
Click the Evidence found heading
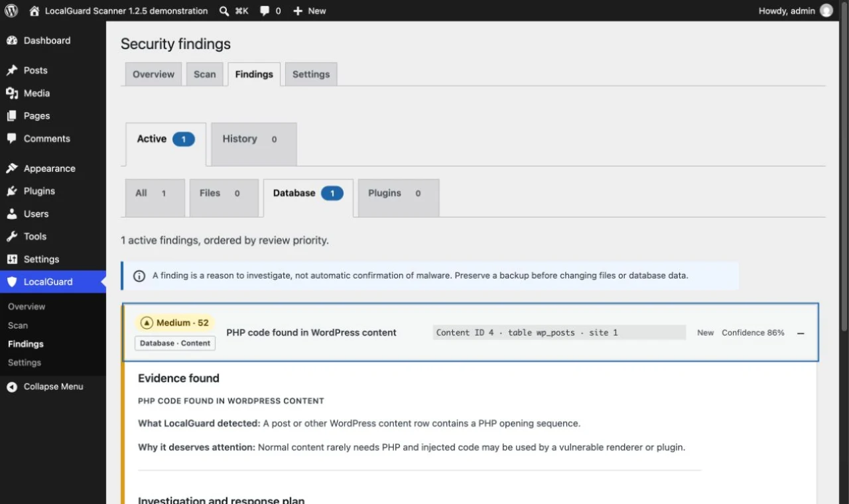click(x=178, y=378)
